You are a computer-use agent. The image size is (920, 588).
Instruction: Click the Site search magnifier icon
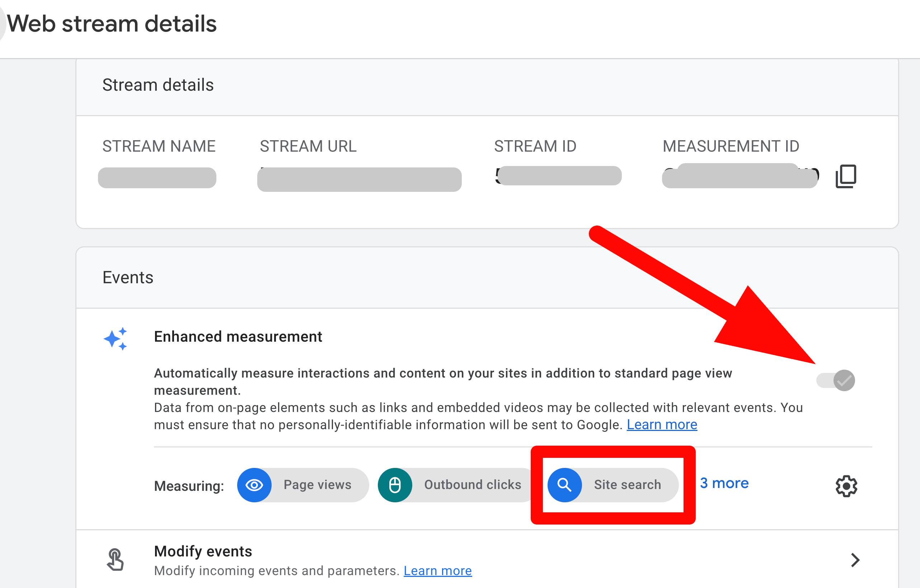(x=564, y=485)
